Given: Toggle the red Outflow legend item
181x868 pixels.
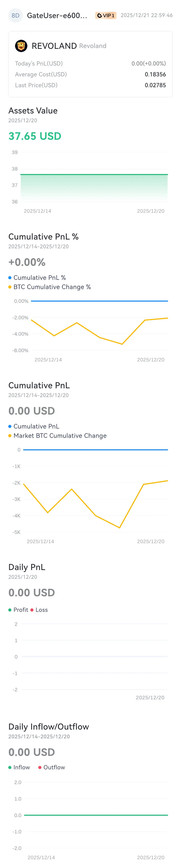Looking at the screenshot, I should [x=52, y=767].
